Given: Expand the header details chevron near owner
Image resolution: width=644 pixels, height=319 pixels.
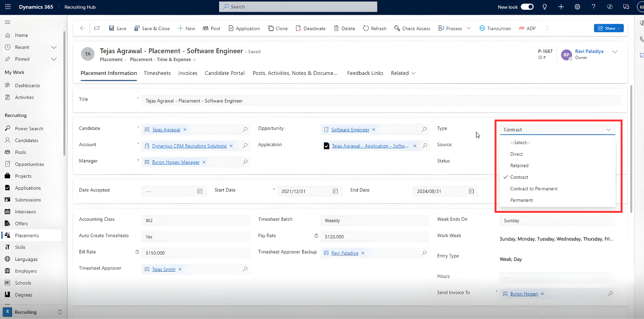Looking at the screenshot, I should coord(615,52).
